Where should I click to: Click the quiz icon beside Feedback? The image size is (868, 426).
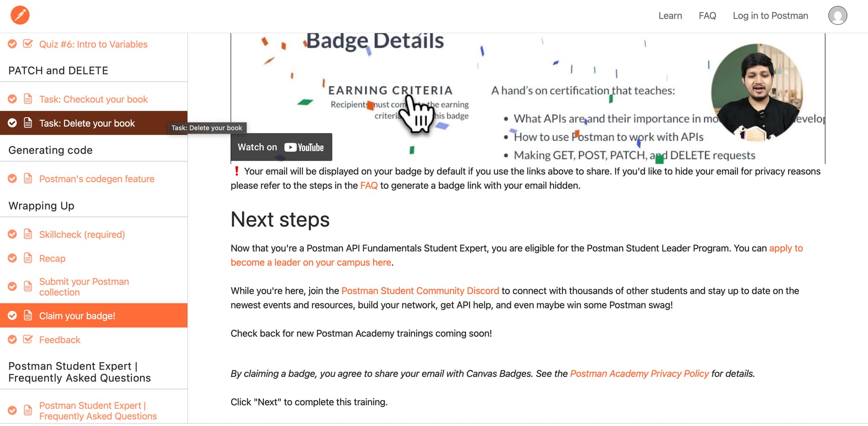[28, 340]
